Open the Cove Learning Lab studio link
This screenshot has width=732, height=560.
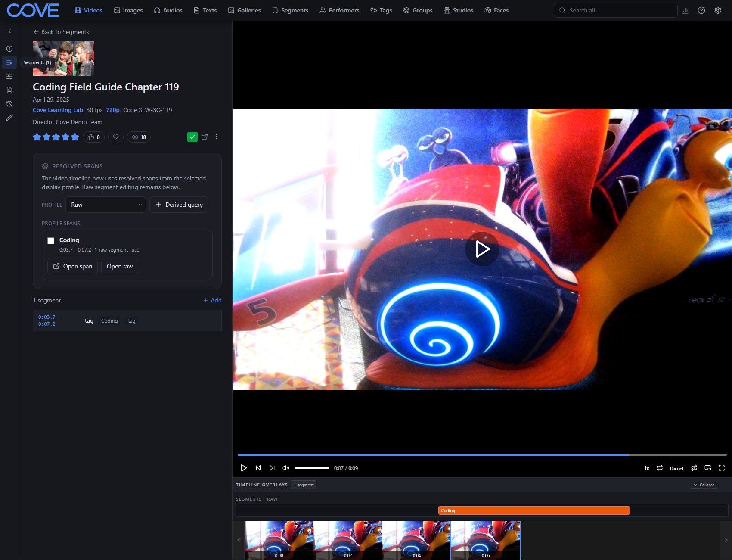(58, 110)
